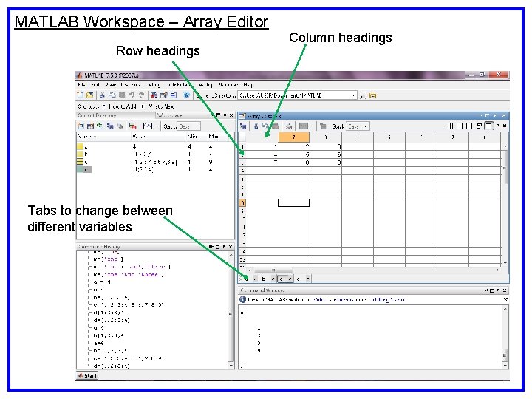Click the Redo icon in main toolbar

[x=141, y=95]
